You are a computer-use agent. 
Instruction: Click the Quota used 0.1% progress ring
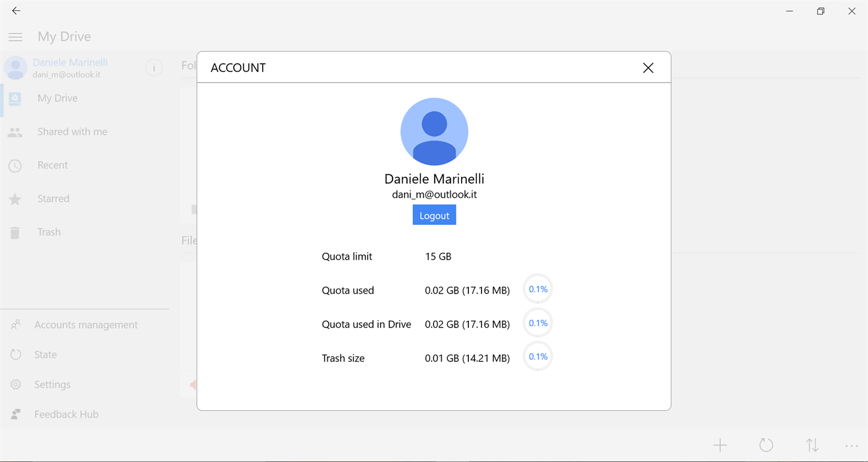pos(538,290)
